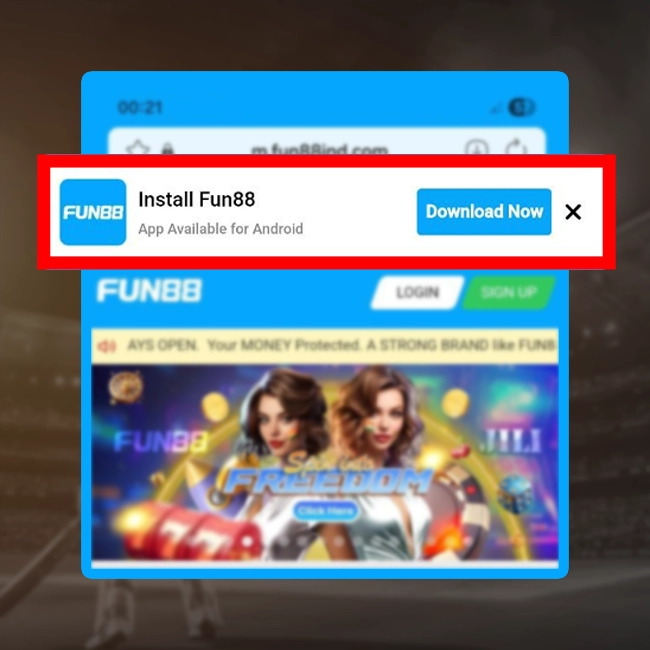Click the Install Fun88 title text
The image size is (650, 650).
coord(196,199)
